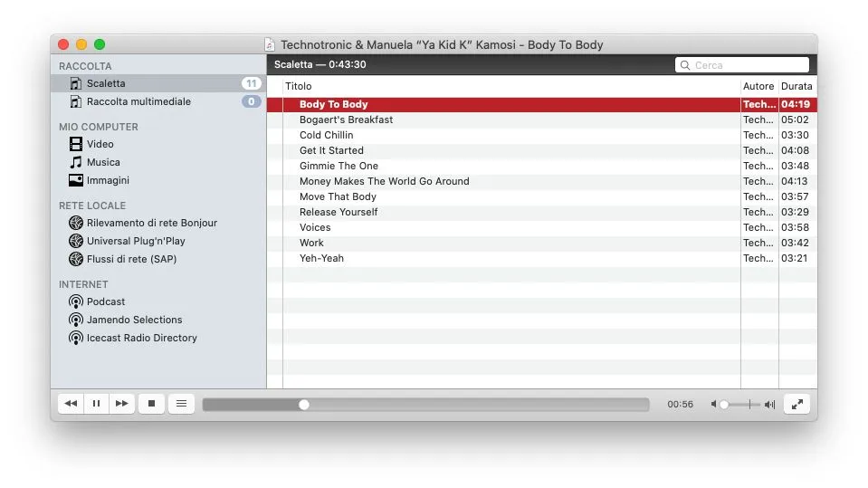Click the Scaletta count badge 11
Viewport: 868px width, 488px height.
pos(252,83)
